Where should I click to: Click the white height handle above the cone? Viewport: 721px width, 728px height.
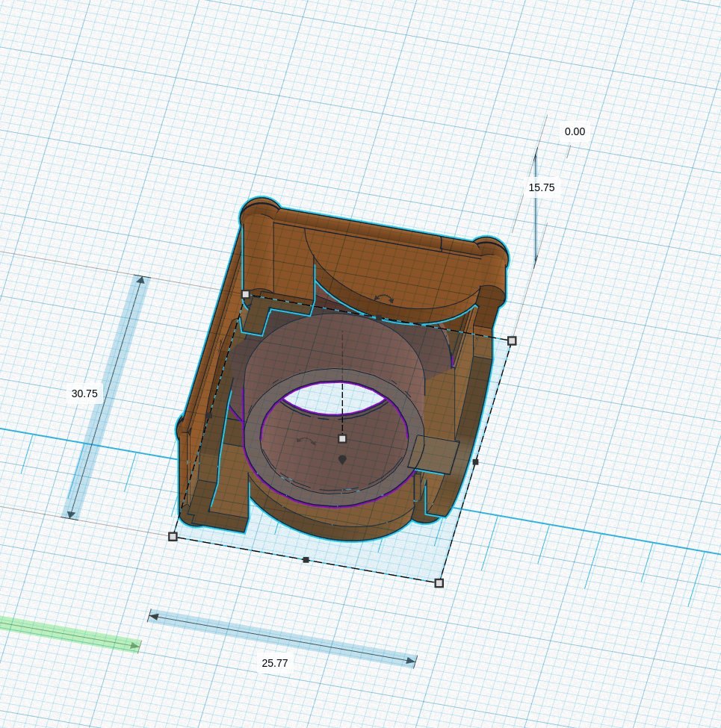click(342, 439)
